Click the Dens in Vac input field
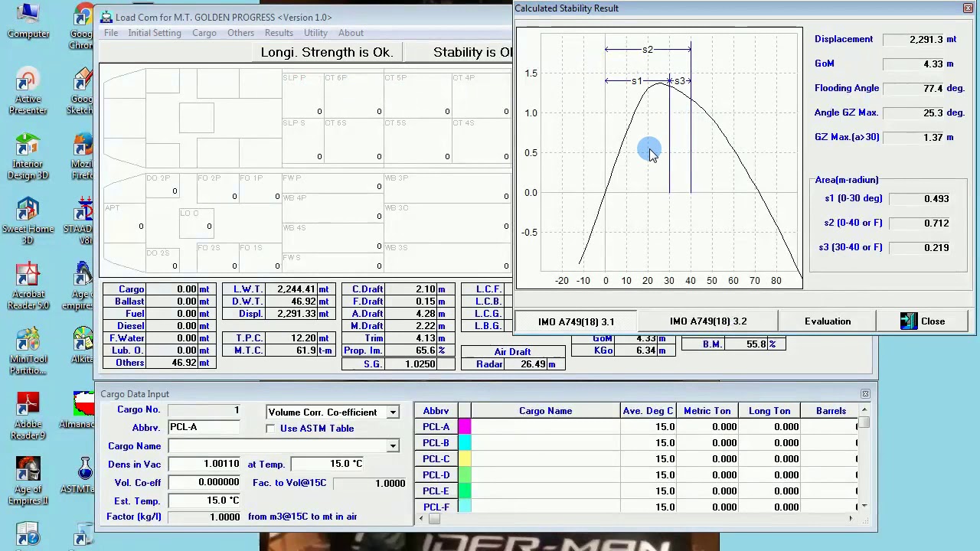The height and width of the screenshot is (551, 980). [204, 465]
